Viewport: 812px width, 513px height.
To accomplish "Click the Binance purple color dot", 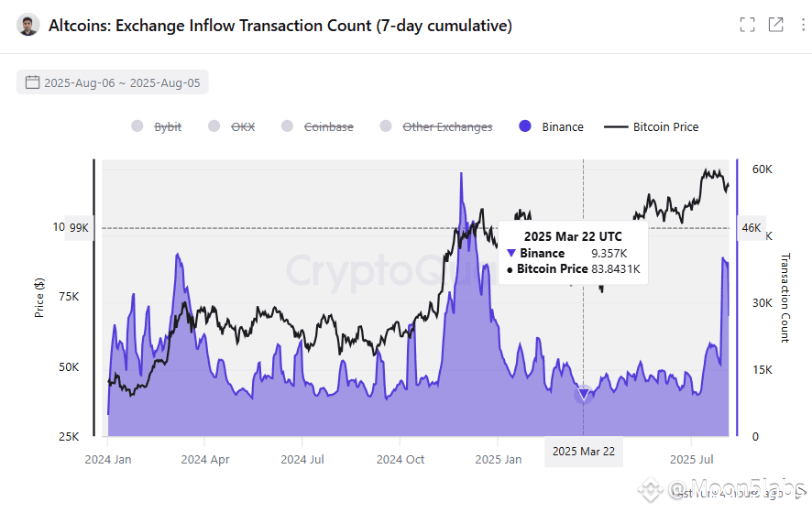I will pos(524,126).
